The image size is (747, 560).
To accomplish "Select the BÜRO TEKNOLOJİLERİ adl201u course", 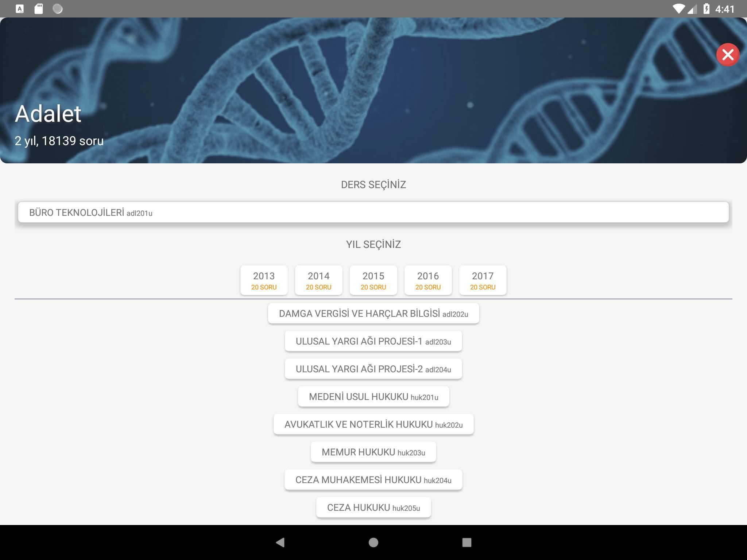I will [x=373, y=213].
